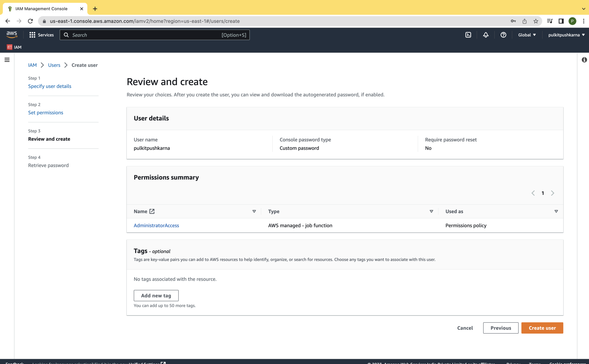Sort by the Name column arrow
Image resolution: width=589 pixels, height=364 pixels.
(x=254, y=211)
